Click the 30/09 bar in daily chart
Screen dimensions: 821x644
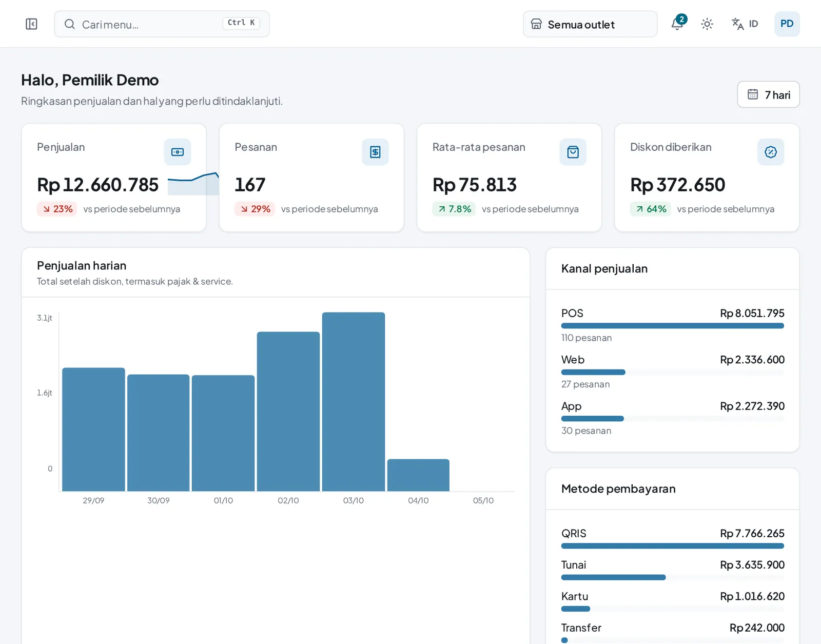[159, 433]
